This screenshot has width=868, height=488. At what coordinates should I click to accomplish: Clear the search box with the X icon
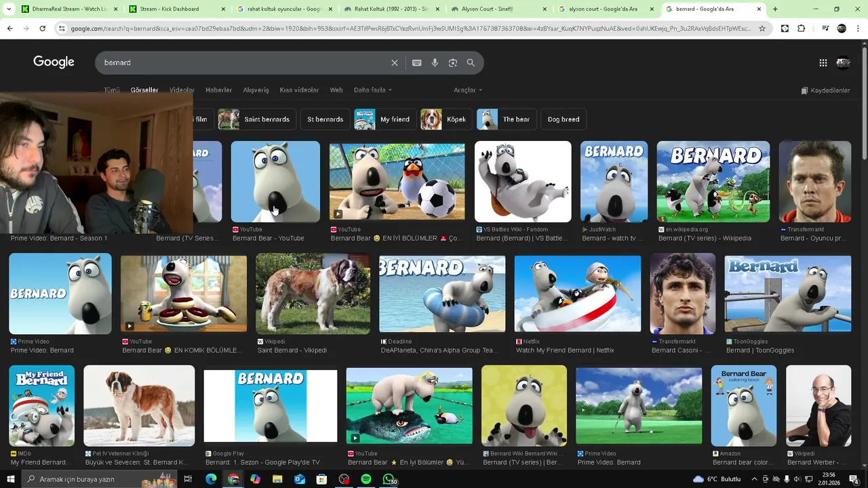click(394, 62)
